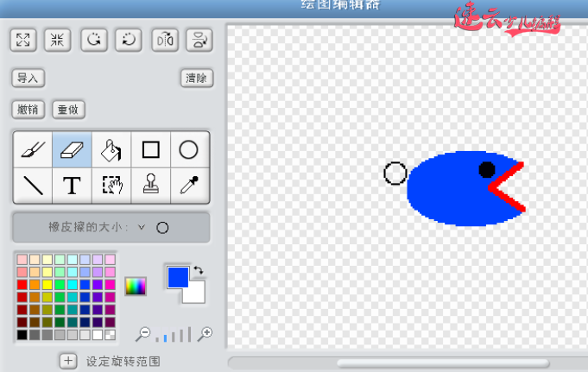Select the eraser tool
588x372 pixels.
pyautogui.click(x=72, y=150)
